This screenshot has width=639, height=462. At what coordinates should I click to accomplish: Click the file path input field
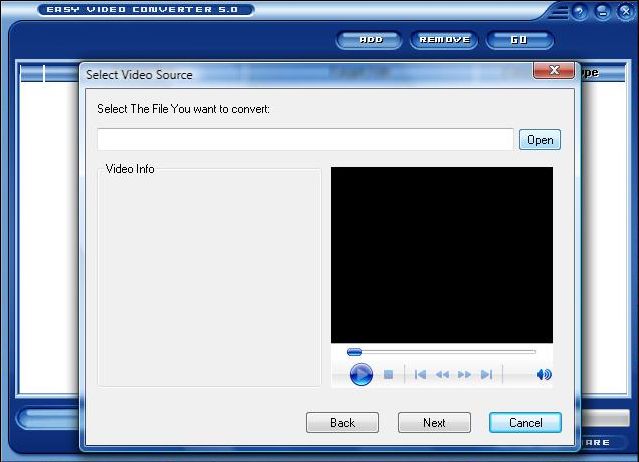[305, 140]
